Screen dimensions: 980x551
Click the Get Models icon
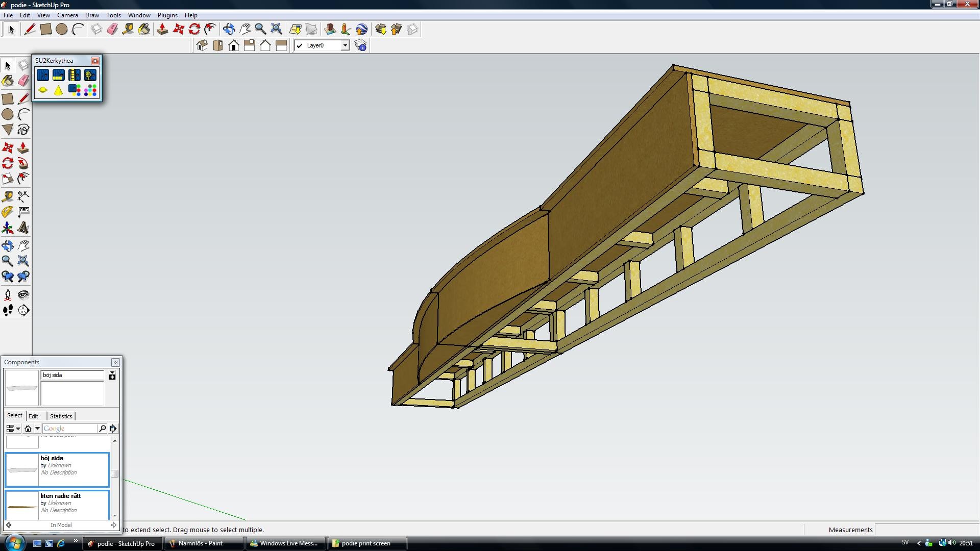click(381, 29)
